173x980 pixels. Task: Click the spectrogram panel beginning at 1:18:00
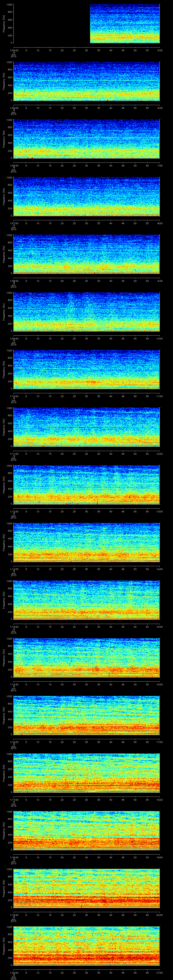[x=87, y=831]
